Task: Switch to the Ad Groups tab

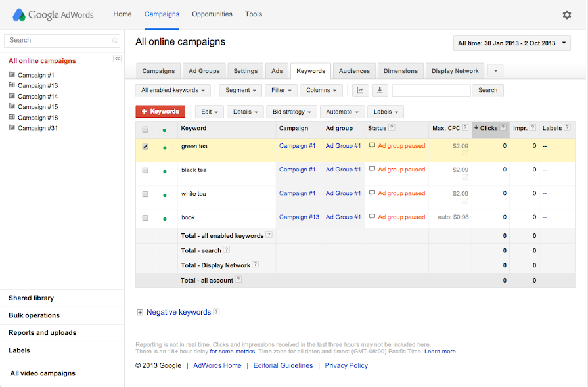Action: pos(204,71)
